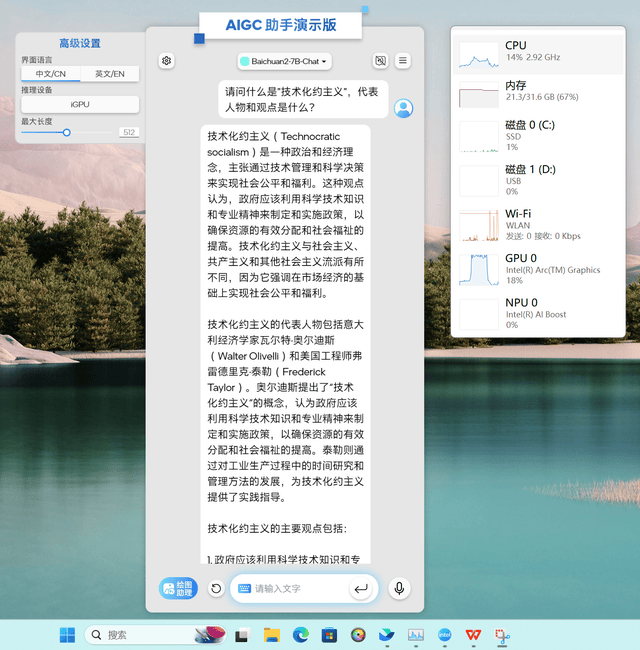Select the NPU 0 Intel AI Boost entry
The height and width of the screenshot is (650, 640).
pos(538,313)
